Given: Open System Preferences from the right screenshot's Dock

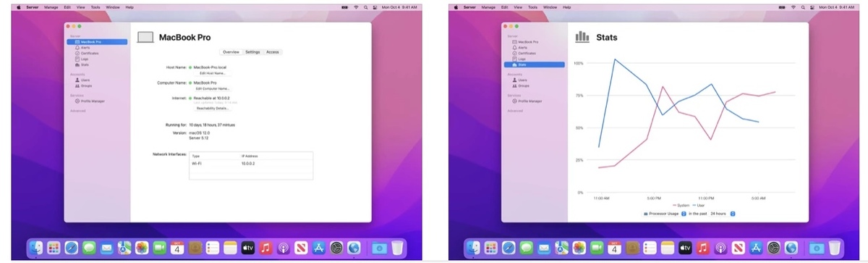Looking at the screenshot, I should tap(773, 247).
